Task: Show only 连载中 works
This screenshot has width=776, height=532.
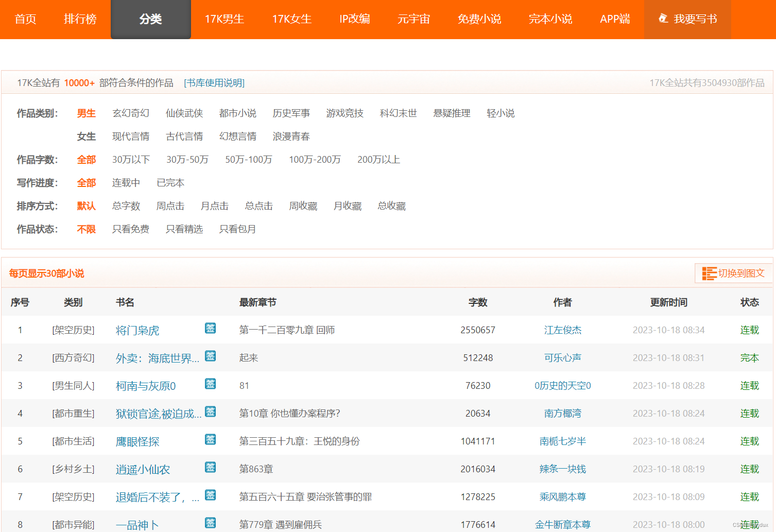Action: (x=126, y=183)
